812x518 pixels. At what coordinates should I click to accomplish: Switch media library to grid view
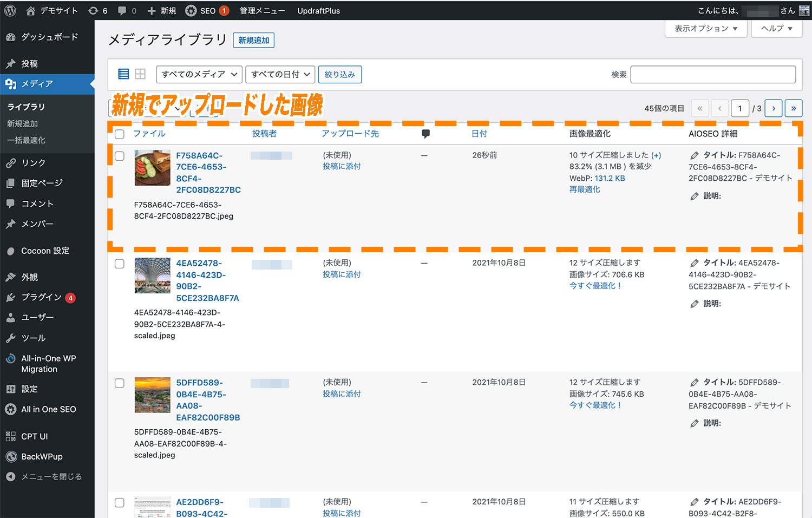tap(140, 74)
